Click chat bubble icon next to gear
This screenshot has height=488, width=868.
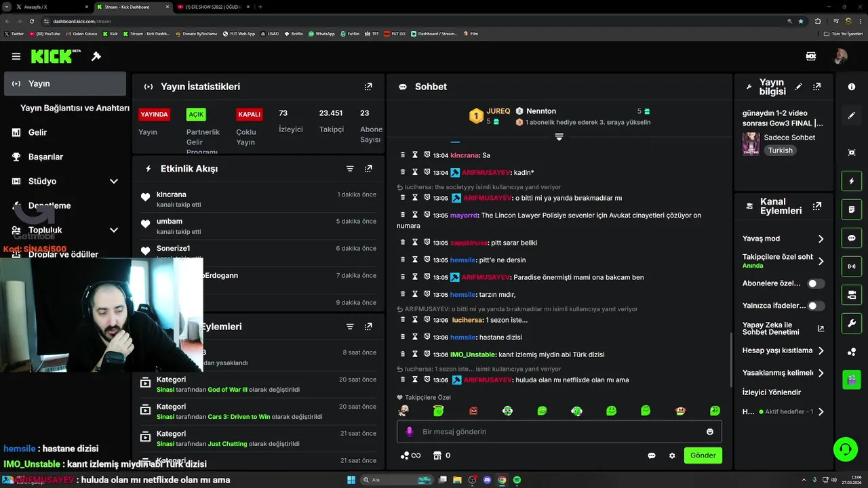[652, 455]
